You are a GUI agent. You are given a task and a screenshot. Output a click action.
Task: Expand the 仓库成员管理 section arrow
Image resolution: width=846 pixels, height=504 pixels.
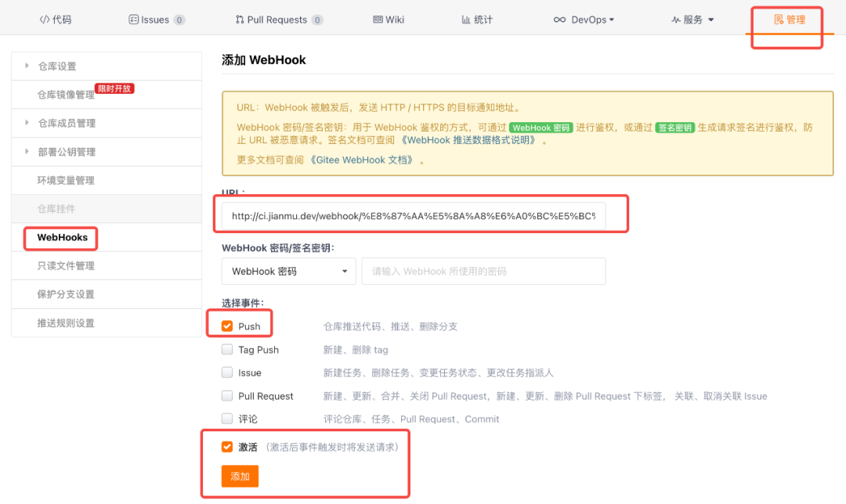(27, 123)
